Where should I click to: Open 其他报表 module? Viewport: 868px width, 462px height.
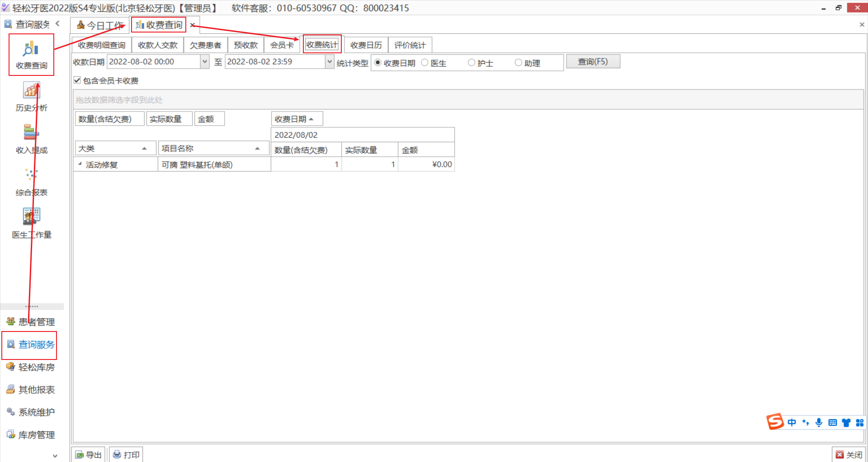[31, 390]
